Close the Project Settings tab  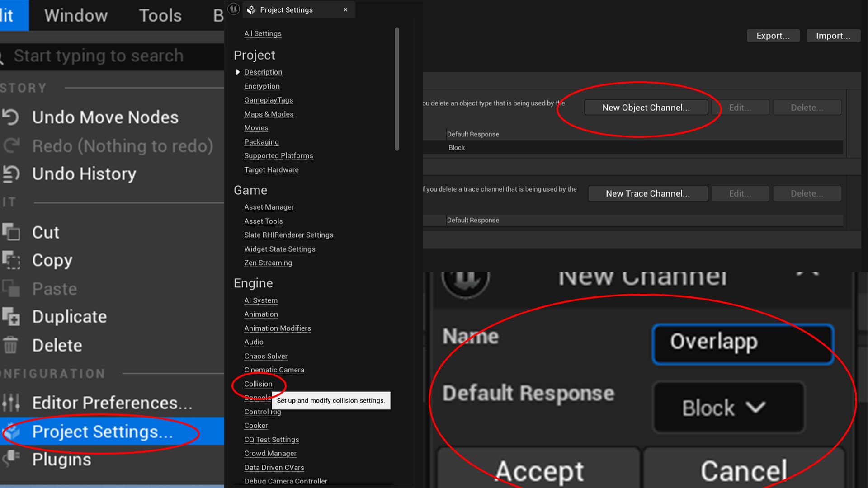tap(345, 9)
